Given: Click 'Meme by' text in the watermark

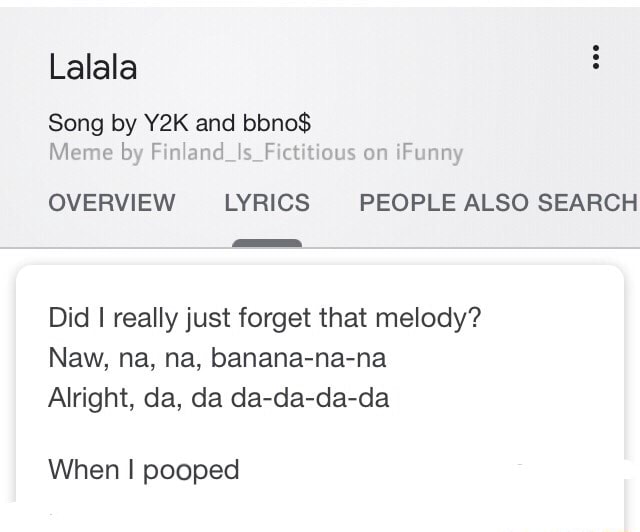Looking at the screenshot, I should point(96,153).
